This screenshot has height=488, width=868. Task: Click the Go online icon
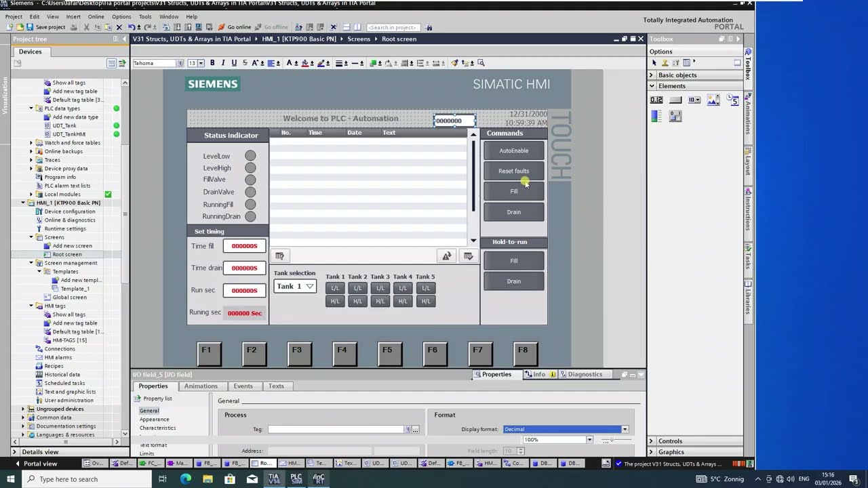tap(221, 27)
